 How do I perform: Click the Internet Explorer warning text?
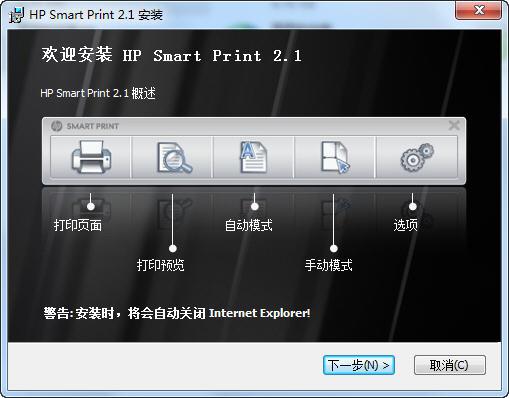[177, 313]
